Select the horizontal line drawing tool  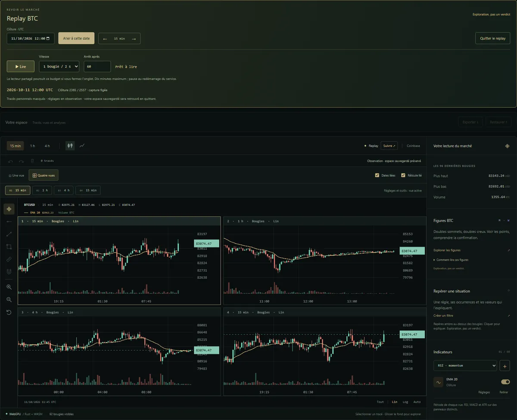(x=9, y=222)
